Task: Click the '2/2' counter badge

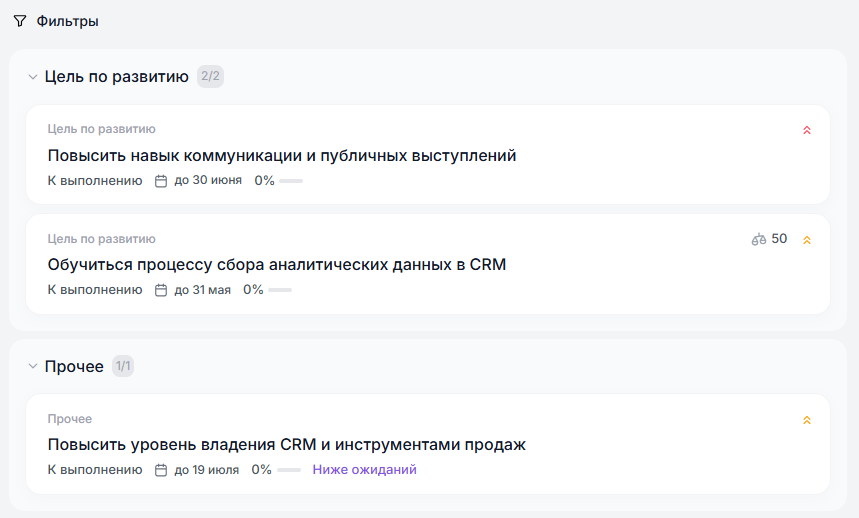Action: [210, 76]
